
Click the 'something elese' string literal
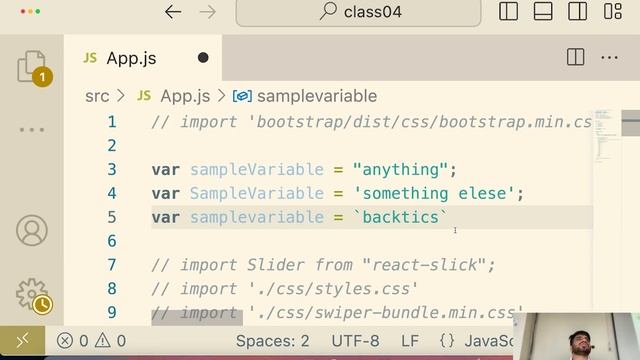(434, 193)
